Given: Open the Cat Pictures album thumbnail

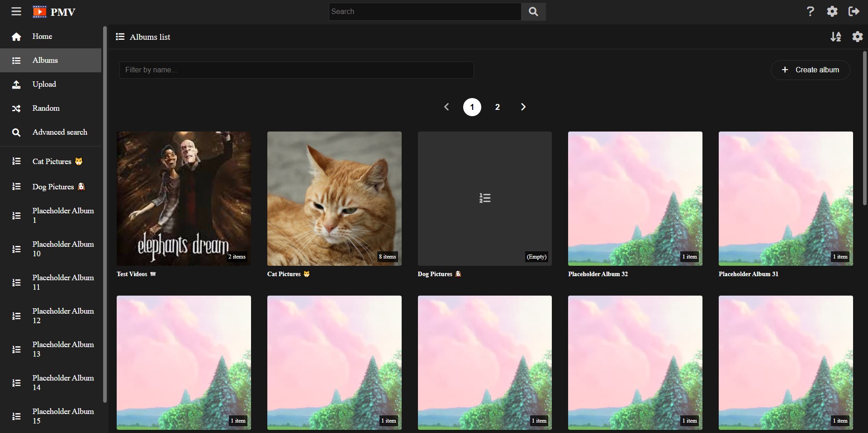Looking at the screenshot, I should point(334,198).
